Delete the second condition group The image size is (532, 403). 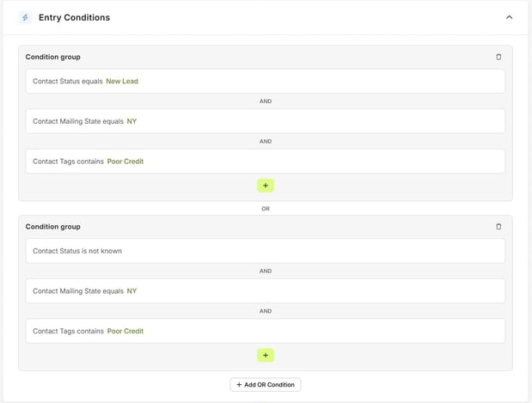point(498,227)
